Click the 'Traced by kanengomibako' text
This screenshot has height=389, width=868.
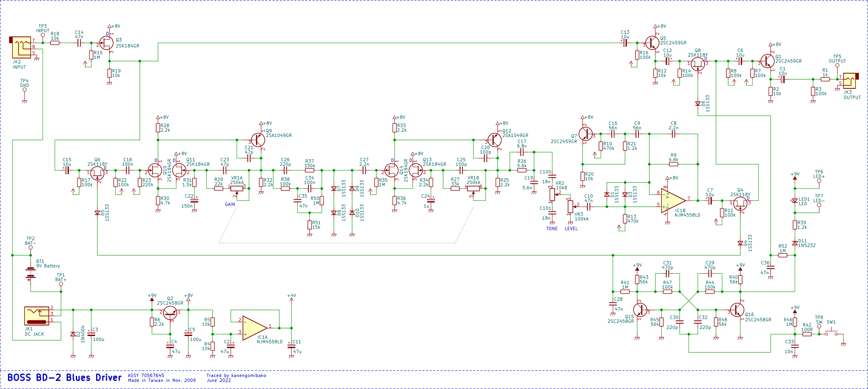(x=236, y=375)
